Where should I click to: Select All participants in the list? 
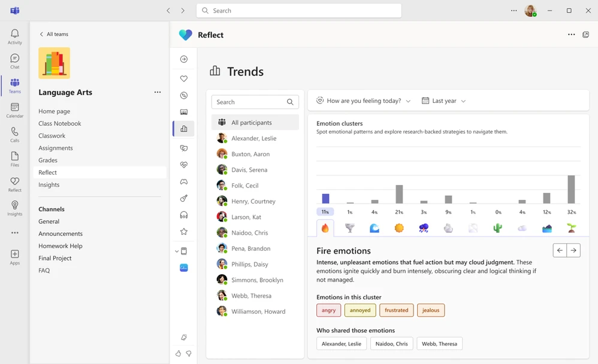click(x=255, y=122)
